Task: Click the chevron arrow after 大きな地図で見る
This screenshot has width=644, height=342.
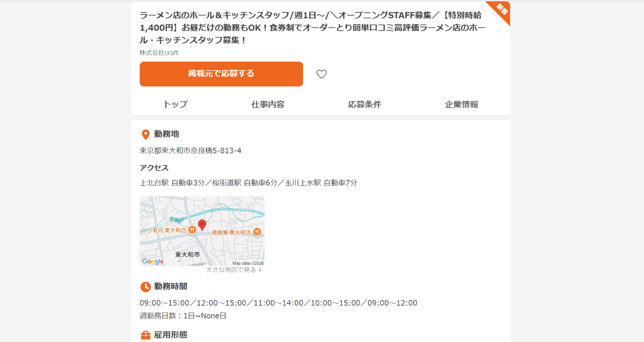Action: coord(260,270)
